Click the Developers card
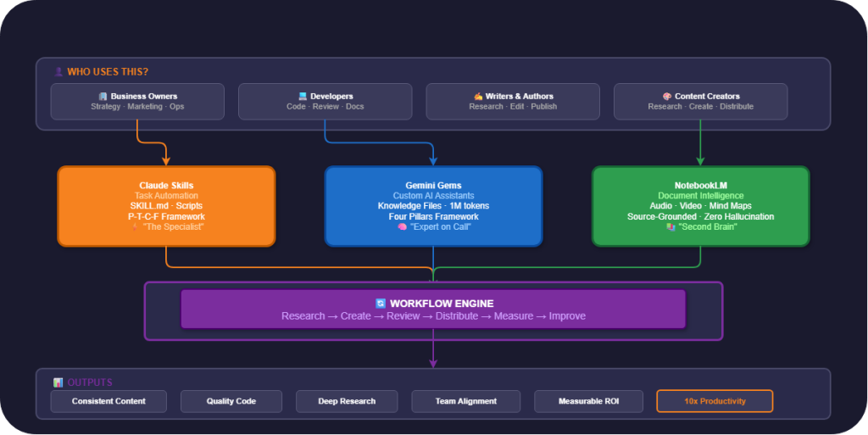This screenshot has width=868, height=435. point(325,101)
